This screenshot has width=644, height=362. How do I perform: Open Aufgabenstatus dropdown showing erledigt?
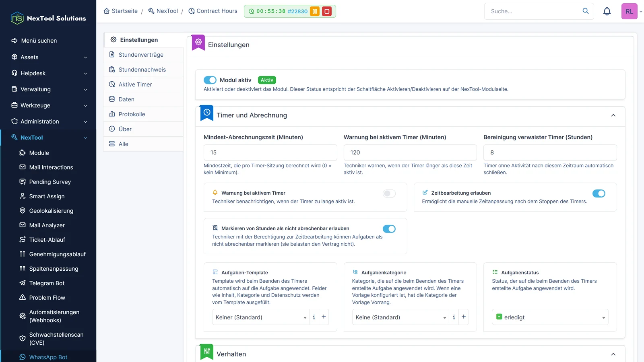pos(550,317)
